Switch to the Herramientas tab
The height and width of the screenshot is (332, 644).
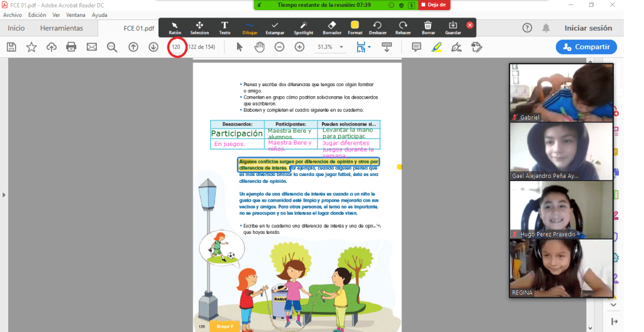(x=62, y=28)
